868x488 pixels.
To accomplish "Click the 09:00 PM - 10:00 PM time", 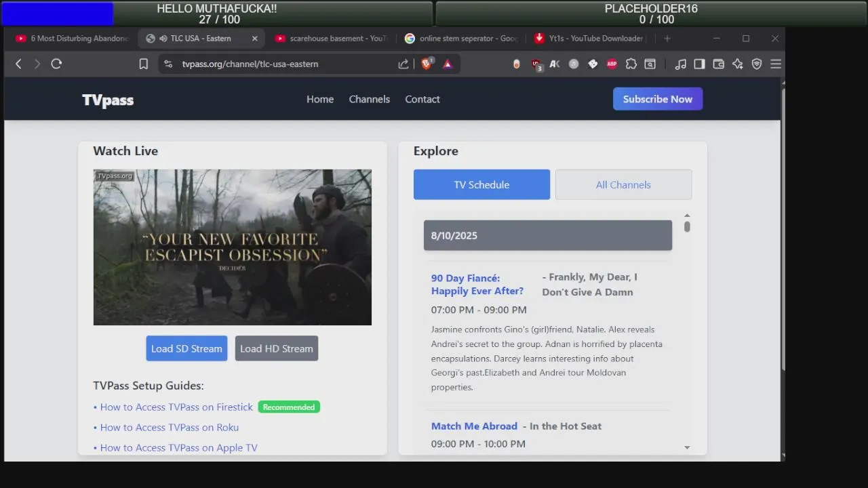I will point(478,444).
